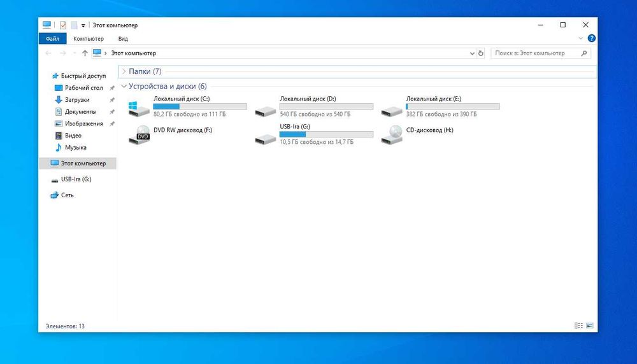Click the search magnifier icon
This screenshot has height=364, width=637.
(583, 53)
